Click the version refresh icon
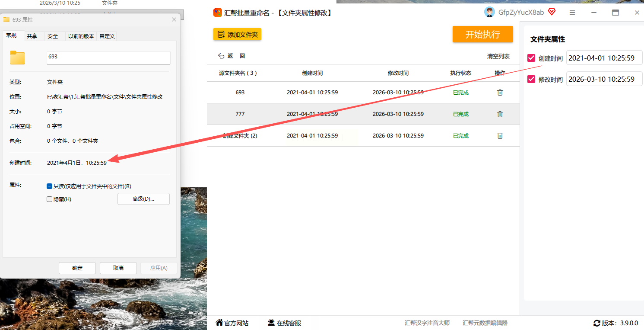 point(597,323)
